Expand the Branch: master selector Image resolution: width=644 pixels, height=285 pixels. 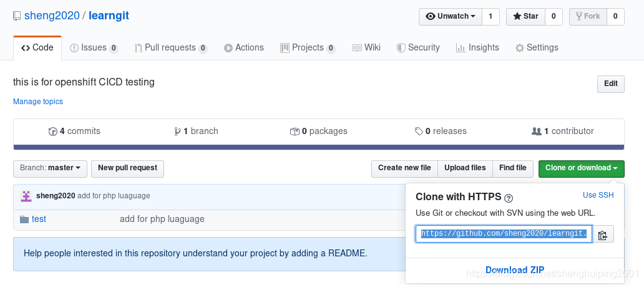[x=50, y=168]
